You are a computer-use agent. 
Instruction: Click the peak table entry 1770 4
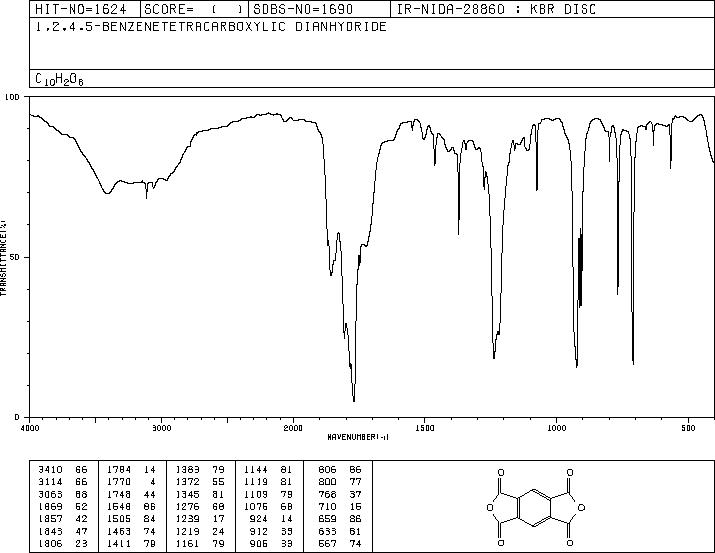[131, 481]
